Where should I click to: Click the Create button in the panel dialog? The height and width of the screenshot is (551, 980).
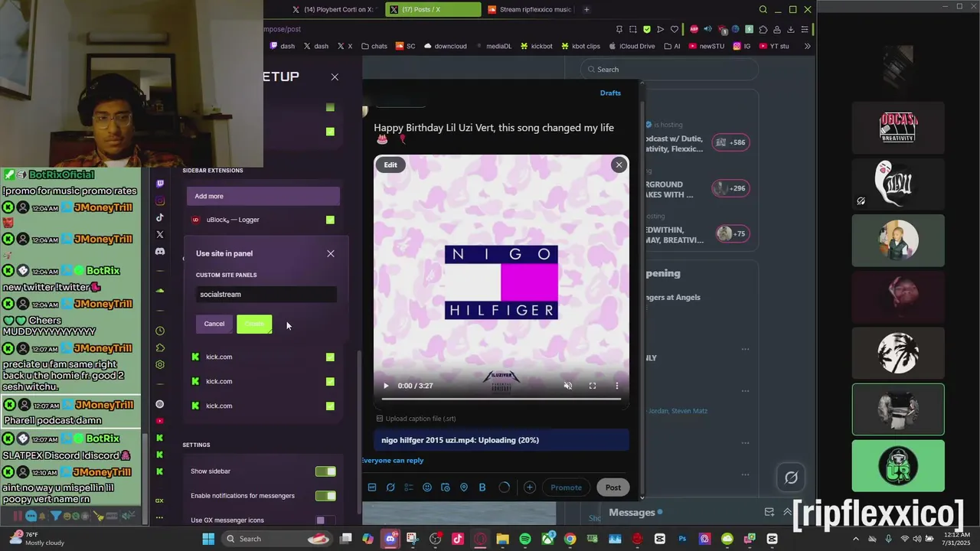(x=254, y=324)
